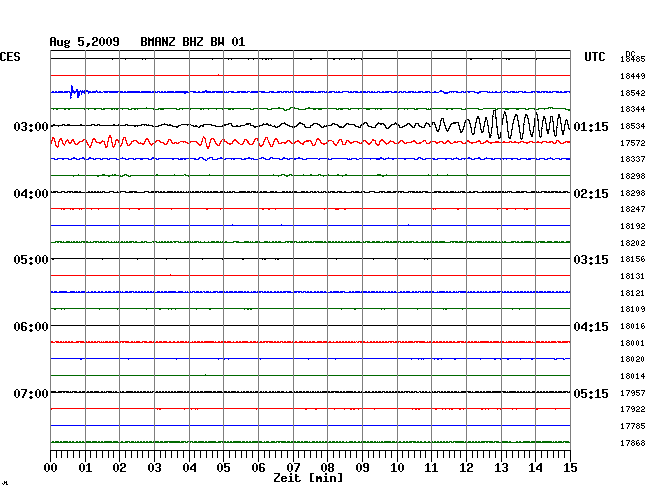
Task: Click the 05:15 UTC time label
Action: pos(591,393)
